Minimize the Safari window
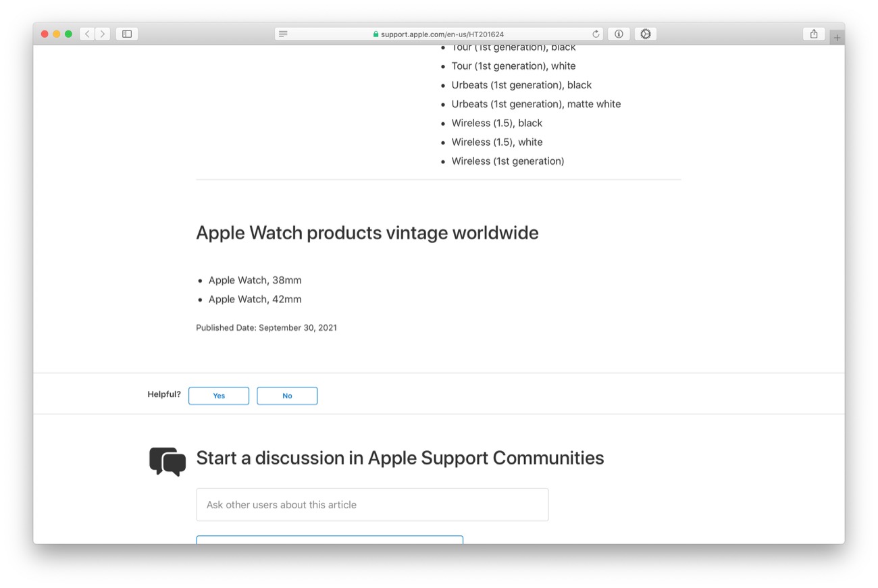The width and height of the screenshot is (878, 588). pyautogui.click(x=56, y=32)
